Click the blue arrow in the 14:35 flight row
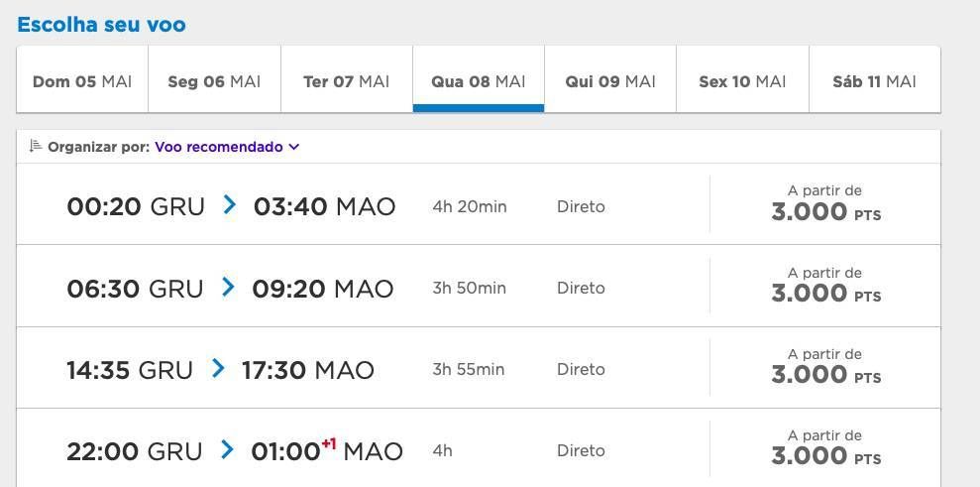This screenshot has width=980, height=487. [217, 368]
